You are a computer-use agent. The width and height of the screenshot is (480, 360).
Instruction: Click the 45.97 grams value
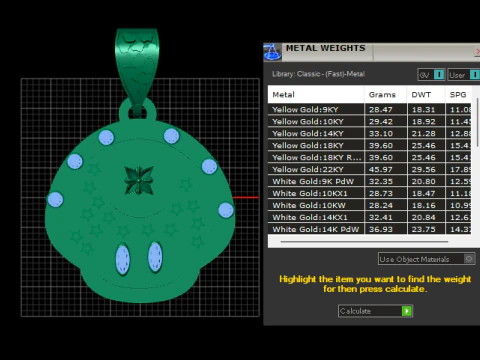(381, 170)
